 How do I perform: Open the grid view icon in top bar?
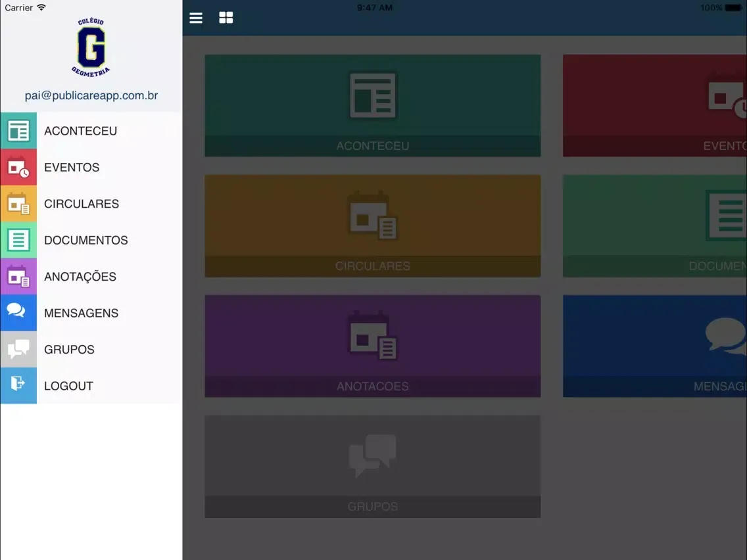[x=226, y=18]
